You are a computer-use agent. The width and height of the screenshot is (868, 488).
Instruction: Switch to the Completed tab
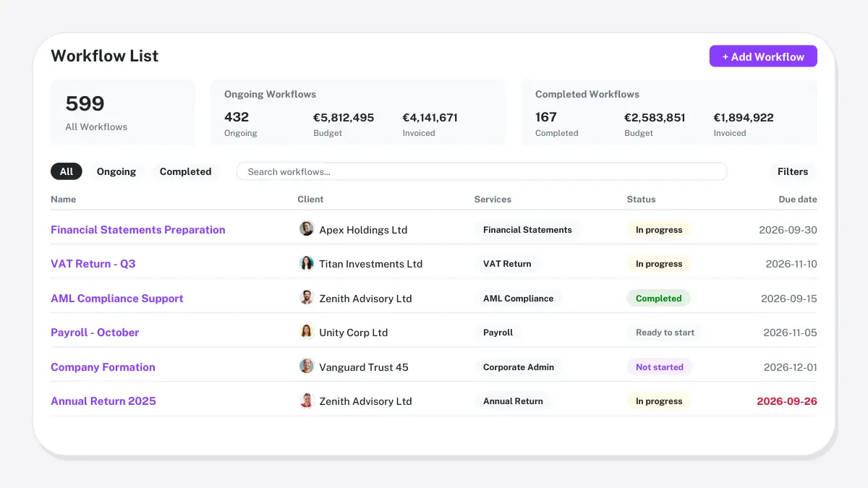point(185,171)
